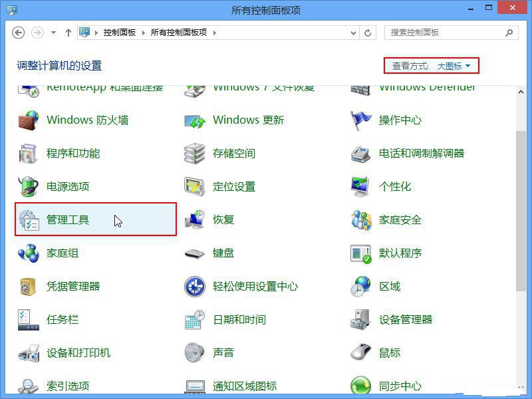Open 声音 speaker icon
Screen dimensions: 532x399
click(195, 353)
